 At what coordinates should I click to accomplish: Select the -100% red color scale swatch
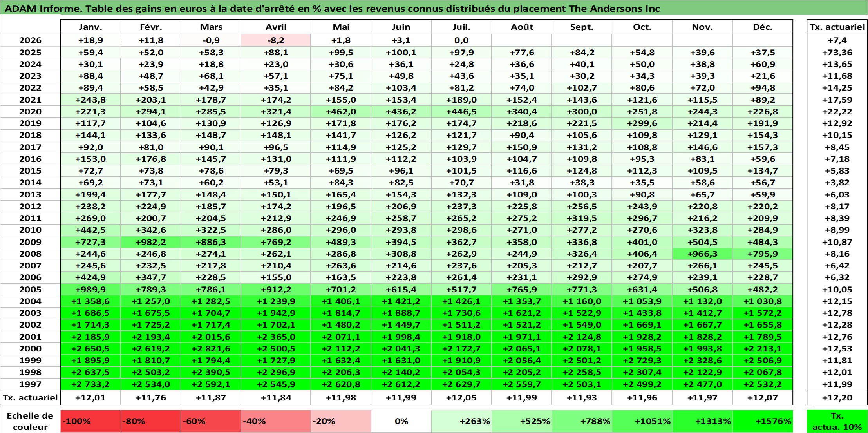tap(90, 421)
